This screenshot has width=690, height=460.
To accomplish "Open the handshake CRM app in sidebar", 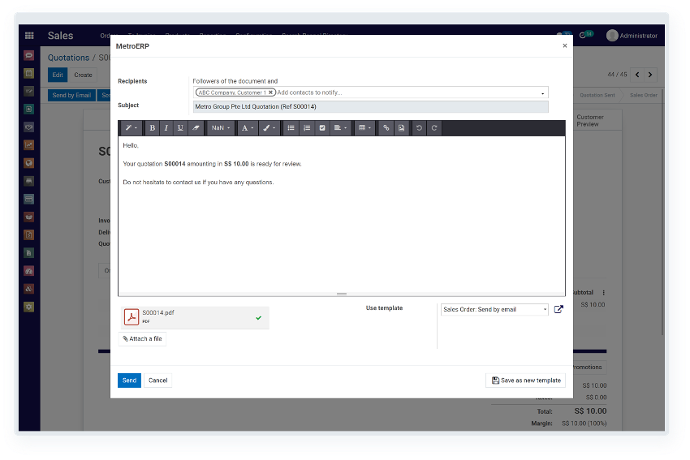I will [x=29, y=127].
